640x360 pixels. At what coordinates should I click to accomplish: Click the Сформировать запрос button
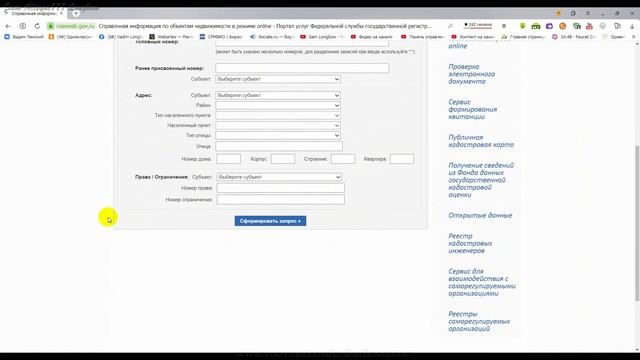[270, 221]
